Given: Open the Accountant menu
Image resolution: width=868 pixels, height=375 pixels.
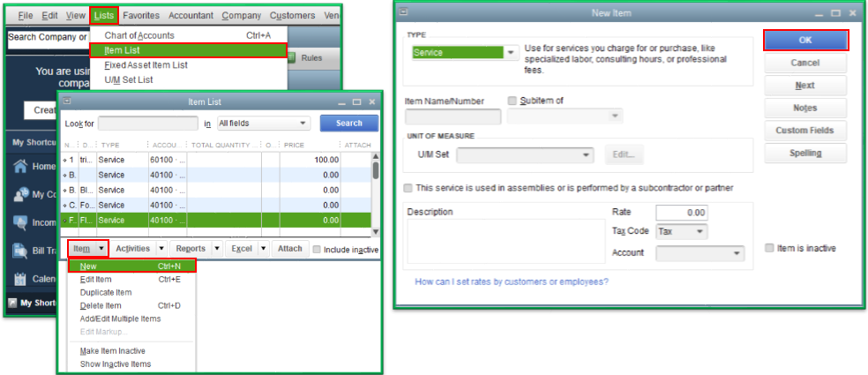Looking at the screenshot, I should (191, 16).
